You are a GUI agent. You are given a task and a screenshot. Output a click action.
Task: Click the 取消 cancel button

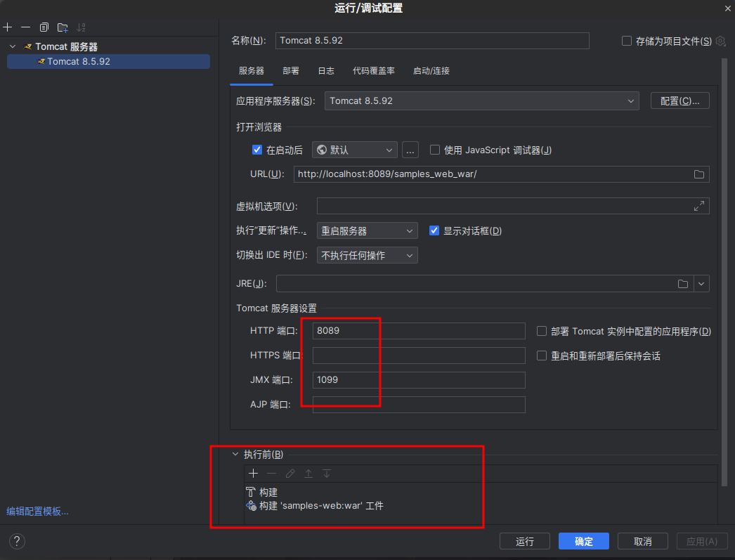pyautogui.click(x=643, y=541)
